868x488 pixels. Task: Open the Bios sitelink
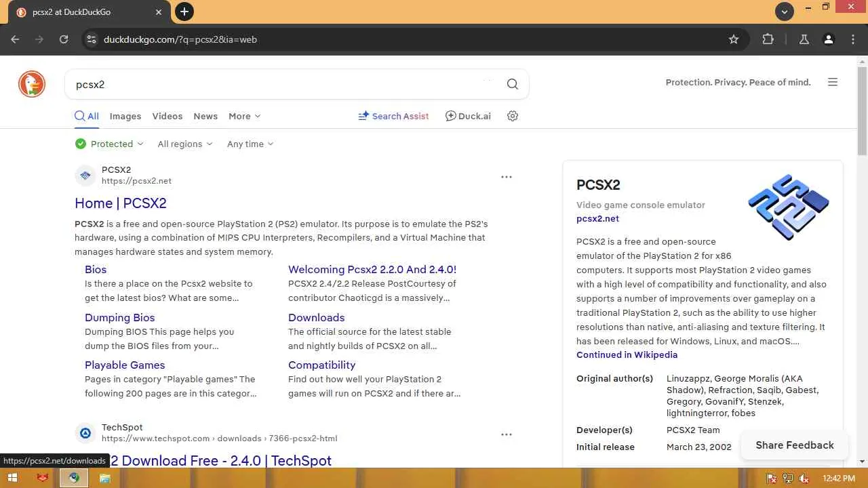click(x=96, y=269)
